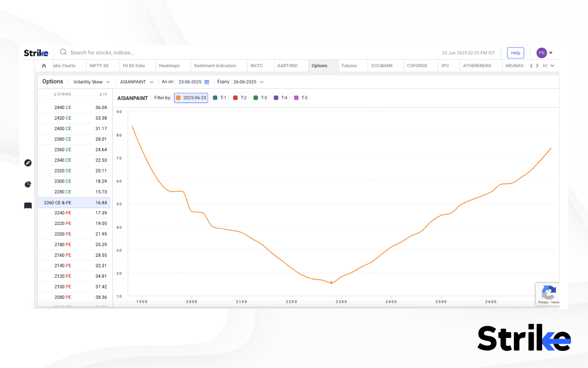Switch to the Futures tab
This screenshot has width=588, height=368.
[x=350, y=66]
